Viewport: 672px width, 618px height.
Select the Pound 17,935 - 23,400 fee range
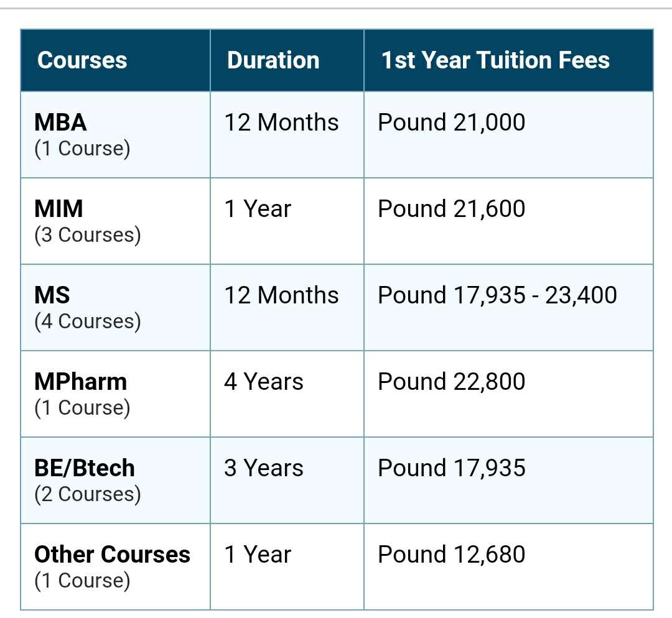(497, 295)
